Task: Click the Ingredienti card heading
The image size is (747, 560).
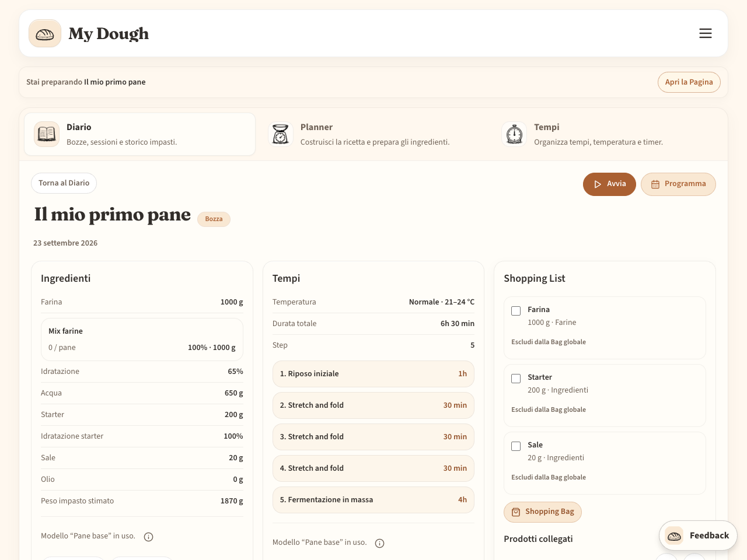Action: [x=66, y=279]
